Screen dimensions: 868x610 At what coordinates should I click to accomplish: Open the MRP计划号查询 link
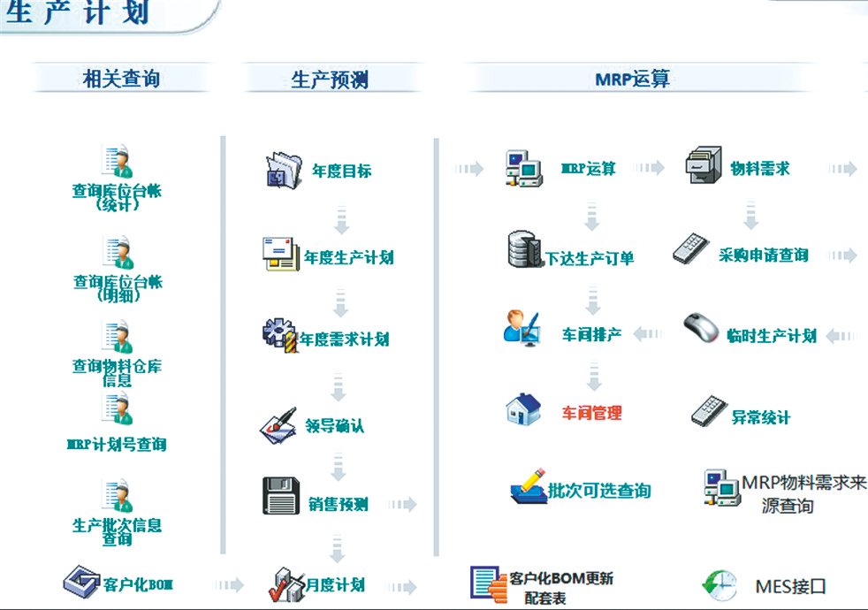click(118, 444)
